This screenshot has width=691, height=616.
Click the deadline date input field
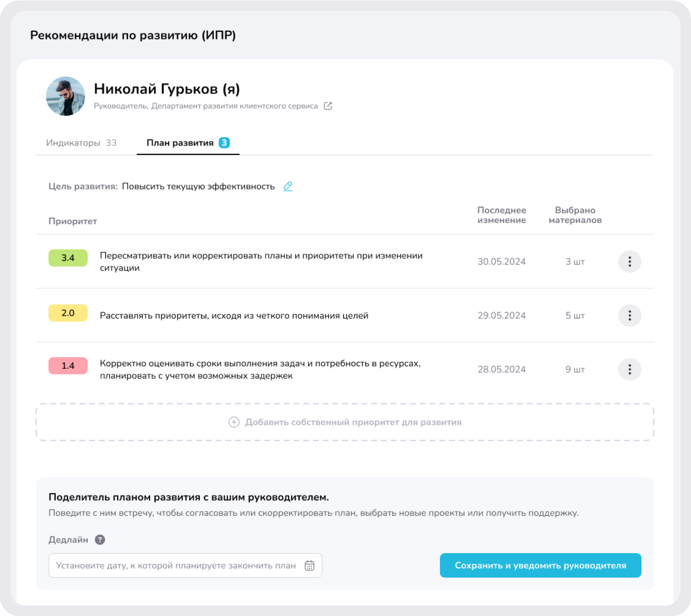(x=176, y=565)
